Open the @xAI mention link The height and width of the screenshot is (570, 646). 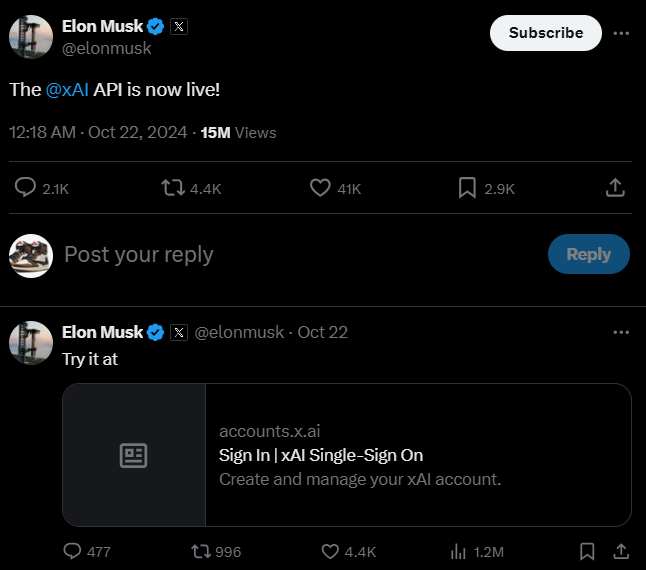pyautogui.click(x=67, y=90)
